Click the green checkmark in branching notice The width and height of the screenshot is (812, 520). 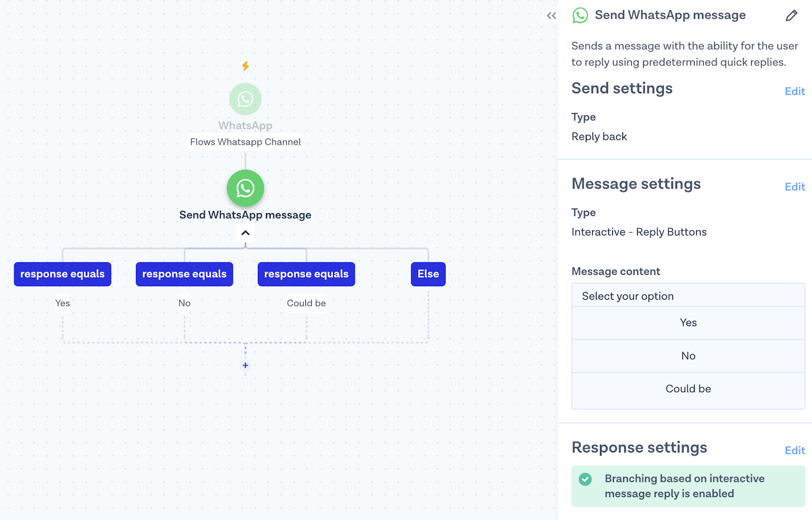[585, 479]
